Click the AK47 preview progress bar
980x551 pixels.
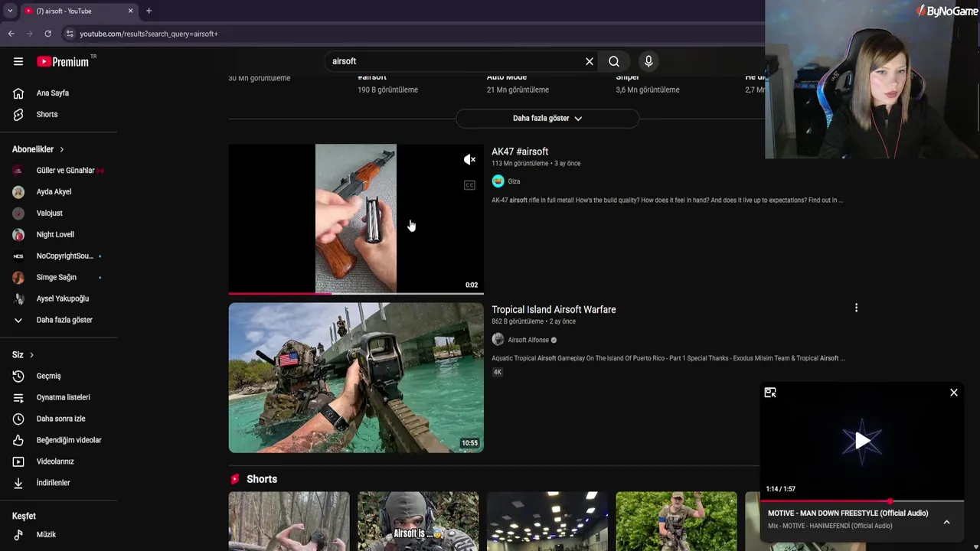356,293
